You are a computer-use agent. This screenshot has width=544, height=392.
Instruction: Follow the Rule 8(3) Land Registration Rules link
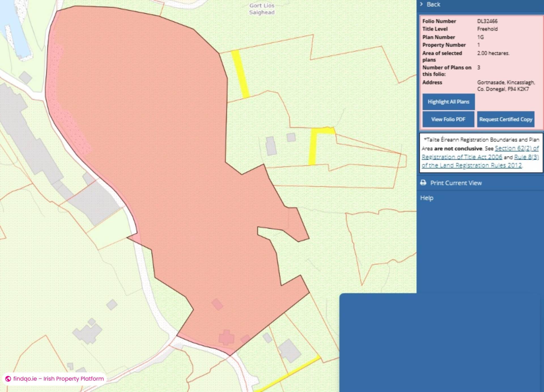[x=526, y=157]
